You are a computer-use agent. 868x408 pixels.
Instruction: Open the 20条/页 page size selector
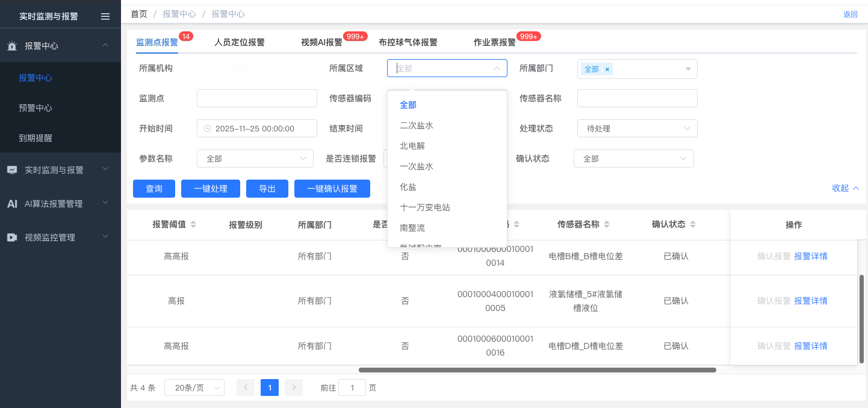click(x=194, y=388)
